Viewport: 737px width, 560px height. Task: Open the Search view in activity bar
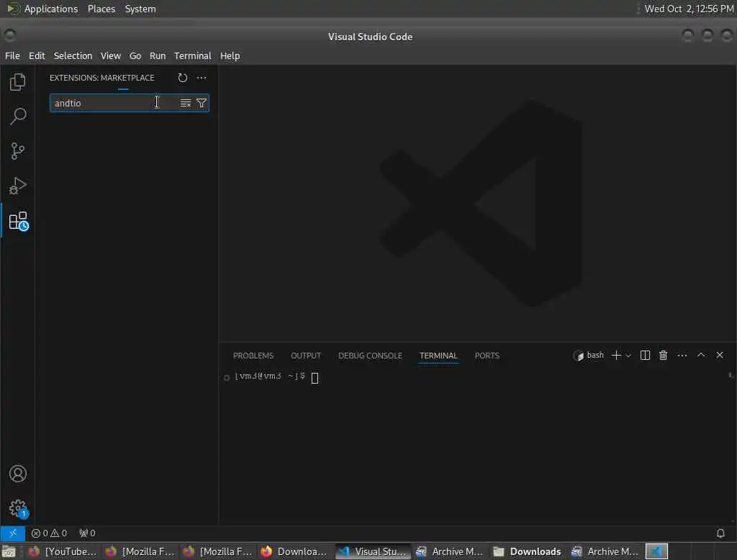[x=18, y=116]
